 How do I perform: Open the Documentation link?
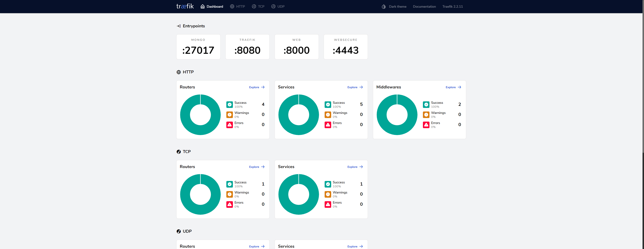[x=424, y=7]
